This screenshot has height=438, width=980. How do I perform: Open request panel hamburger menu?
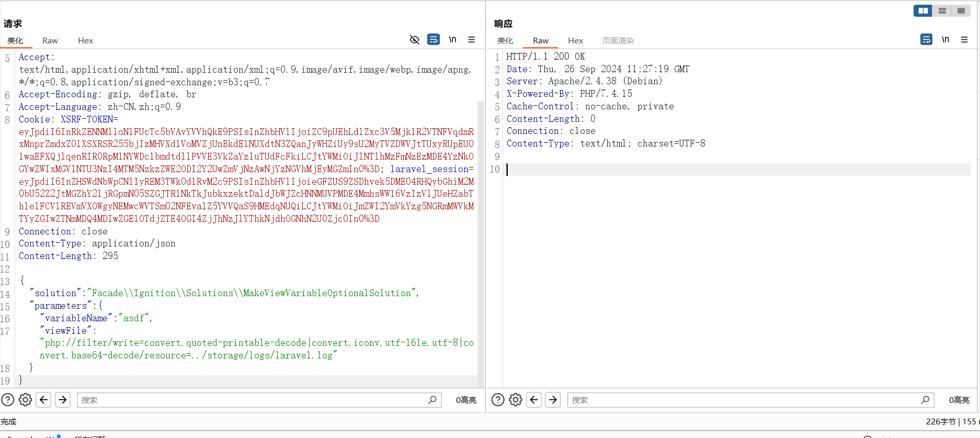(472, 40)
